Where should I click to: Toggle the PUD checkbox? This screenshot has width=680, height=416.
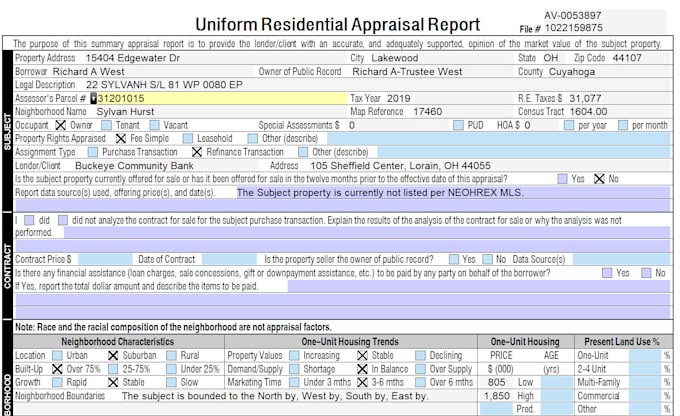pyautogui.click(x=458, y=125)
